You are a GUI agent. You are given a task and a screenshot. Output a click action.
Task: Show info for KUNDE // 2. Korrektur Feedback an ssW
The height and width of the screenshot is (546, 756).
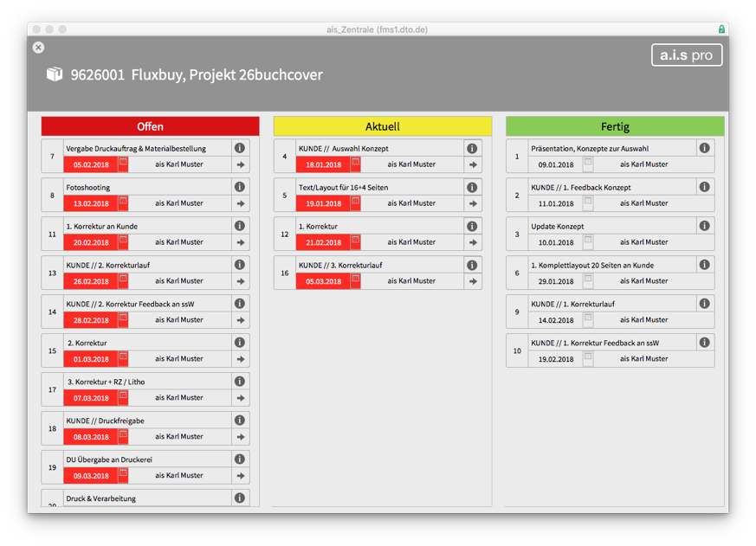pos(240,304)
